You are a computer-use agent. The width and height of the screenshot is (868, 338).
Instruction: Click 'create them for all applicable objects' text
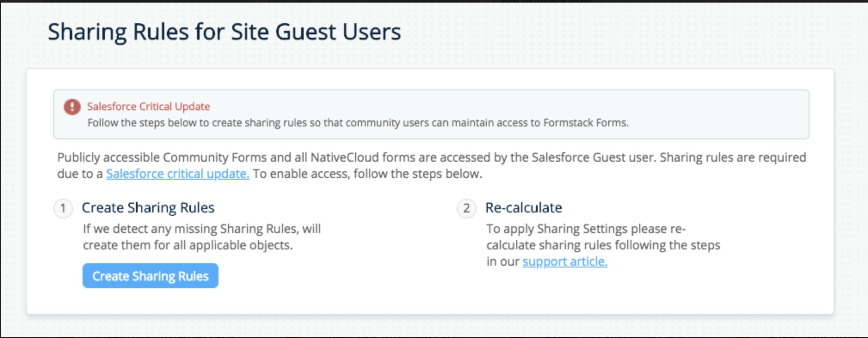(188, 245)
